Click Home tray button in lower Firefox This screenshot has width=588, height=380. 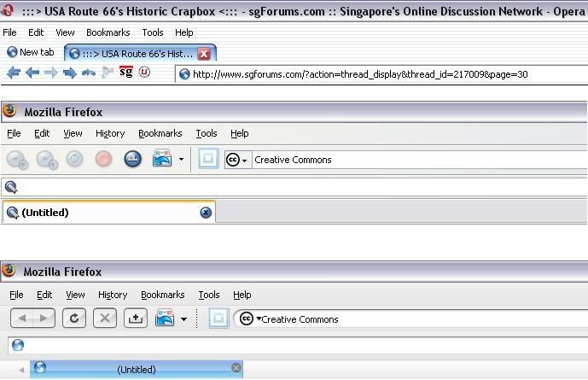[136, 319]
